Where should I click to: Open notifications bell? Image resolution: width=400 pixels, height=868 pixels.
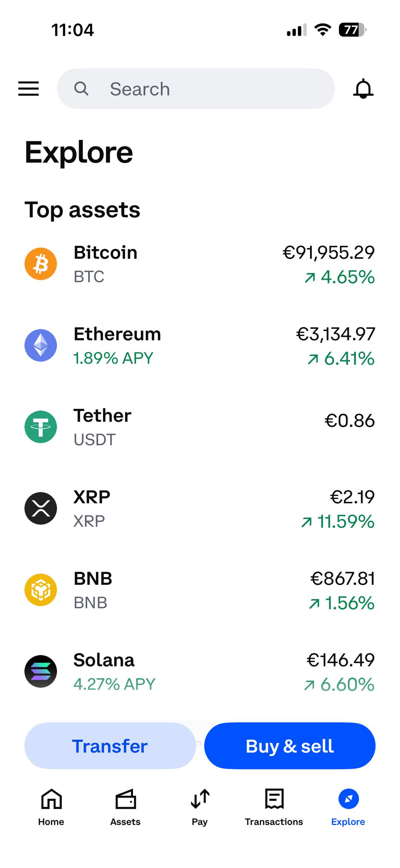click(x=363, y=89)
